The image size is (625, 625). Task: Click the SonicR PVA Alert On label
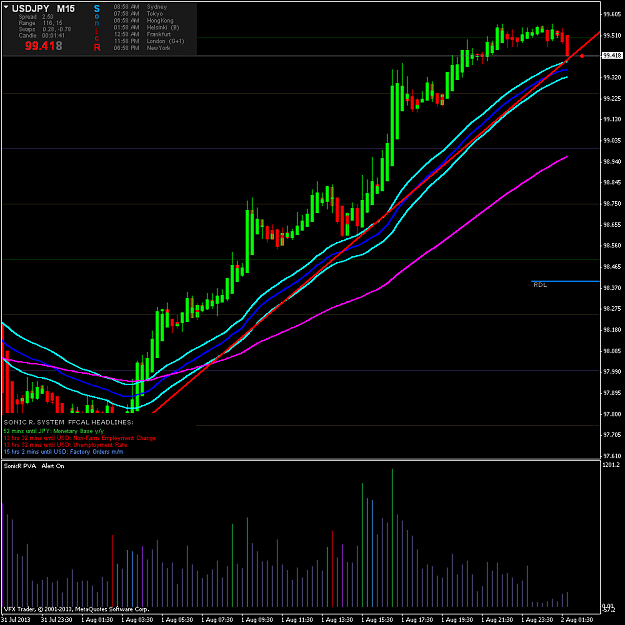click(34, 466)
